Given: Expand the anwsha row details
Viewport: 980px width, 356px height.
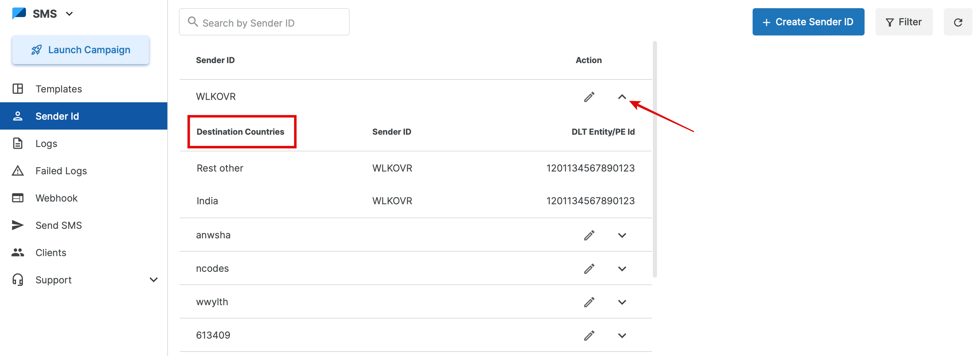Looking at the screenshot, I should pyautogui.click(x=621, y=235).
